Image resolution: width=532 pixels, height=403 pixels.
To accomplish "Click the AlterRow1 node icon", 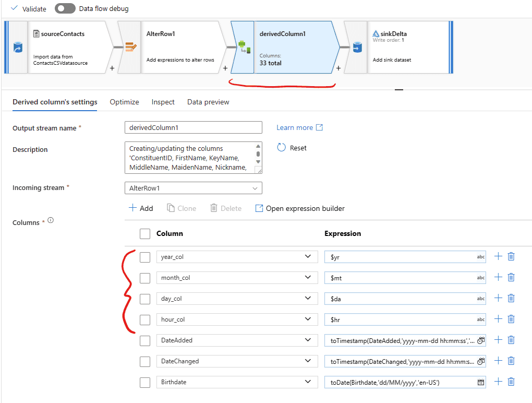I will [x=130, y=48].
